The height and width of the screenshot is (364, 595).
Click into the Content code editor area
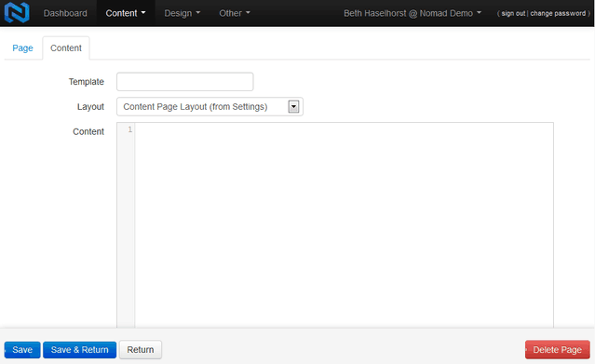[x=344, y=224]
